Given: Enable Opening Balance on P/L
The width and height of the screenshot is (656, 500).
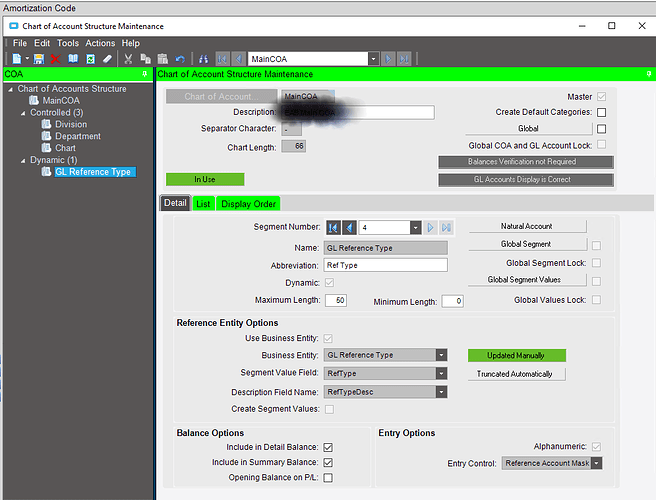Looking at the screenshot, I should [x=328, y=477].
